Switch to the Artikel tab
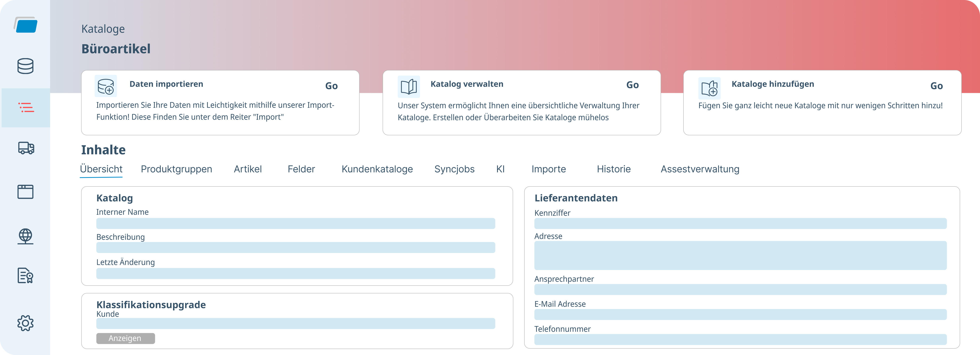 coord(248,169)
